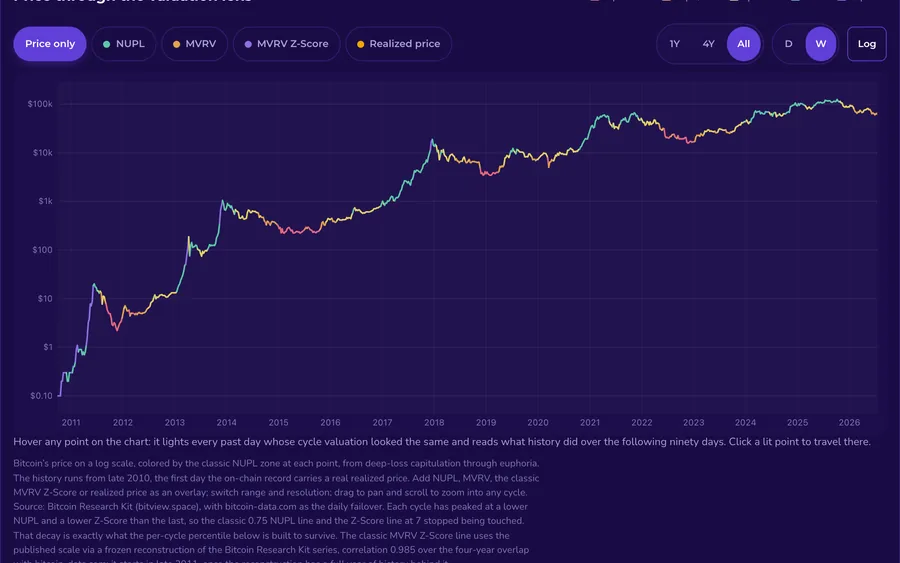This screenshot has height=563, width=900.
Task: Switch range to 1Y
Action: (x=674, y=44)
